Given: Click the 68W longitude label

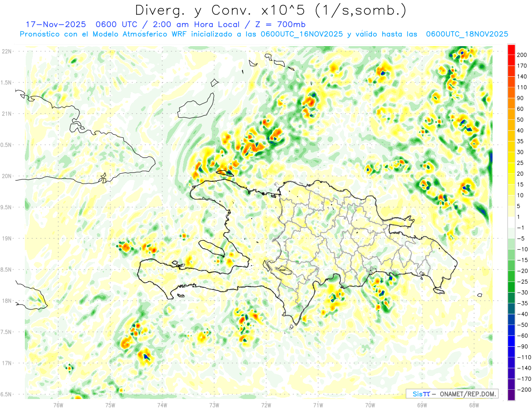Looking at the screenshot, I should [x=473, y=404].
